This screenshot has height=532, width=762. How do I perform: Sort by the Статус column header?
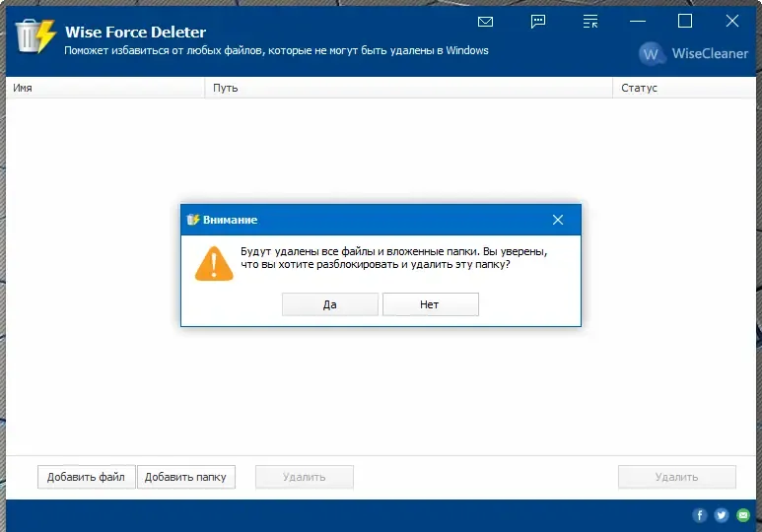click(x=684, y=88)
